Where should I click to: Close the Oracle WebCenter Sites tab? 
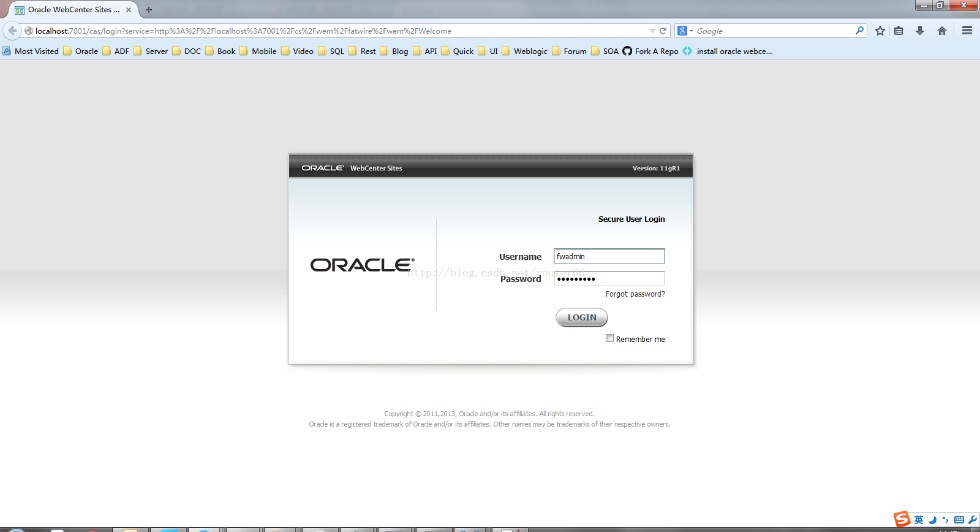pos(129,10)
